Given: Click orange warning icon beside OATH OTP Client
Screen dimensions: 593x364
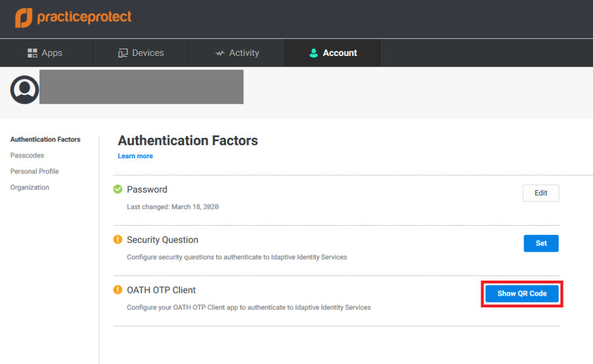Looking at the screenshot, I should click(x=118, y=289).
